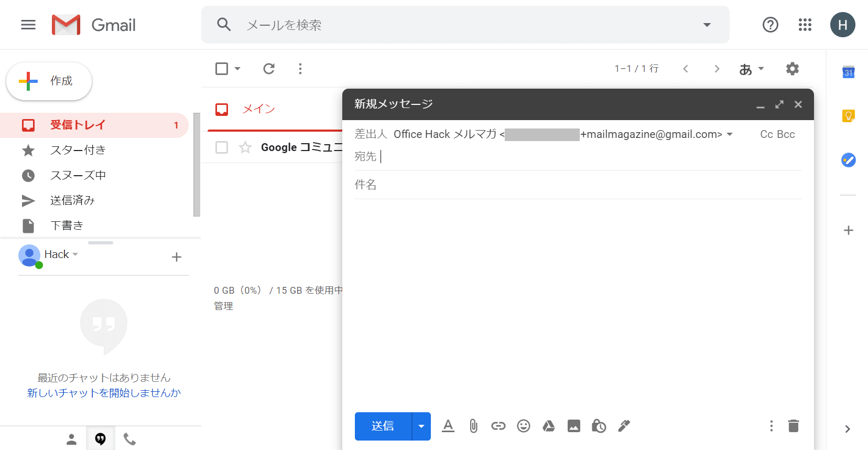Click the search magnifier icon
868x450 pixels.
[x=224, y=25]
